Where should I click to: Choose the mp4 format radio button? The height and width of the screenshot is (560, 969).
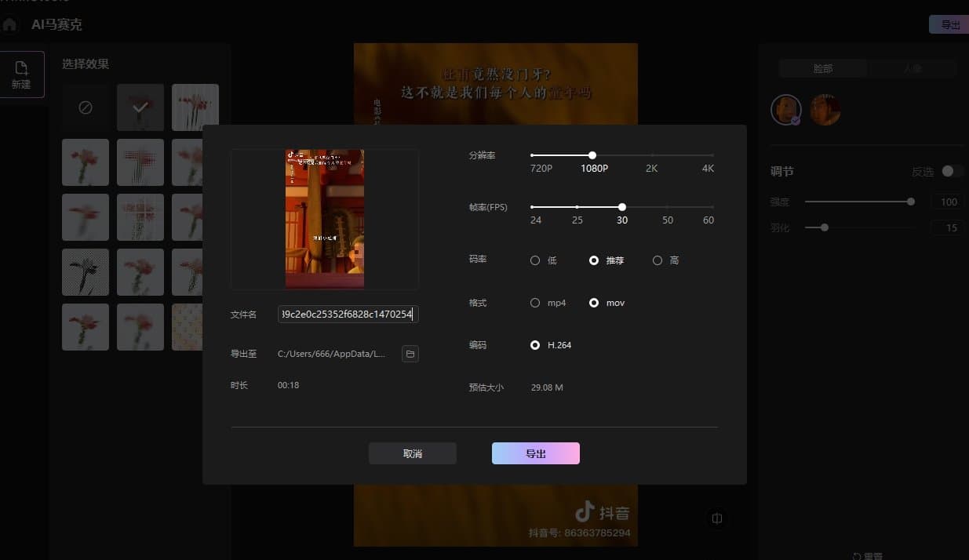tap(534, 303)
